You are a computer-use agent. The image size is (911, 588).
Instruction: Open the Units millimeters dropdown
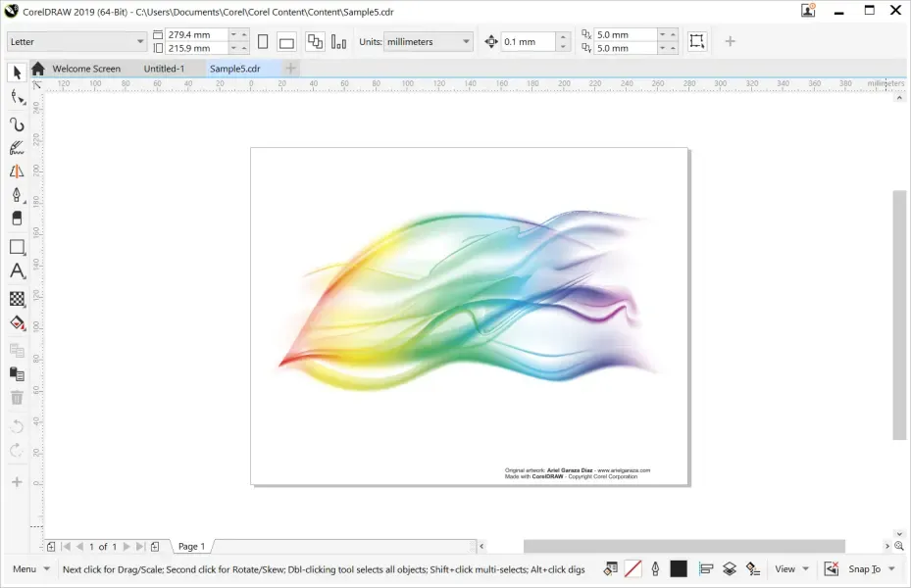429,42
